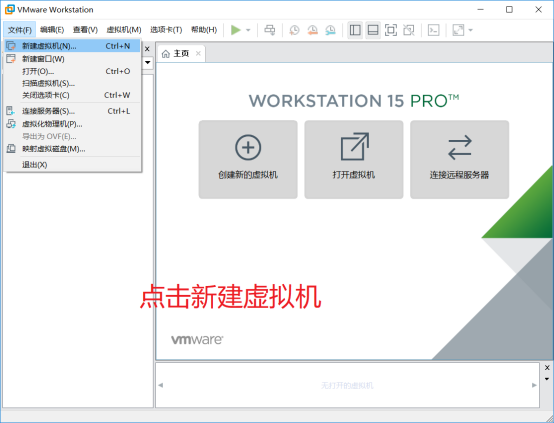Click the Send Ctrl+Alt+Del toolbar icon
This screenshot has height=423, width=554.
[270, 30]
